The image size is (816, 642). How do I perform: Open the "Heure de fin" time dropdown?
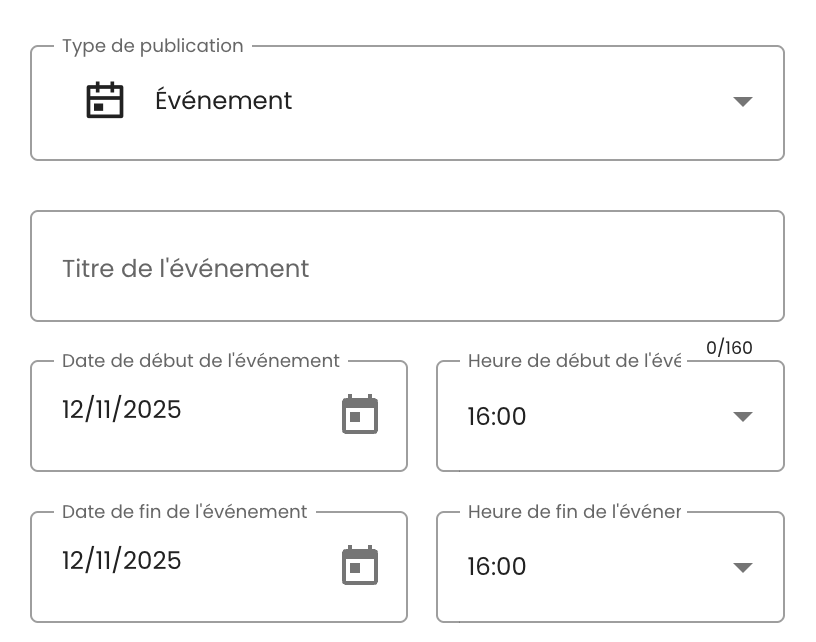[x=743, y=567]
